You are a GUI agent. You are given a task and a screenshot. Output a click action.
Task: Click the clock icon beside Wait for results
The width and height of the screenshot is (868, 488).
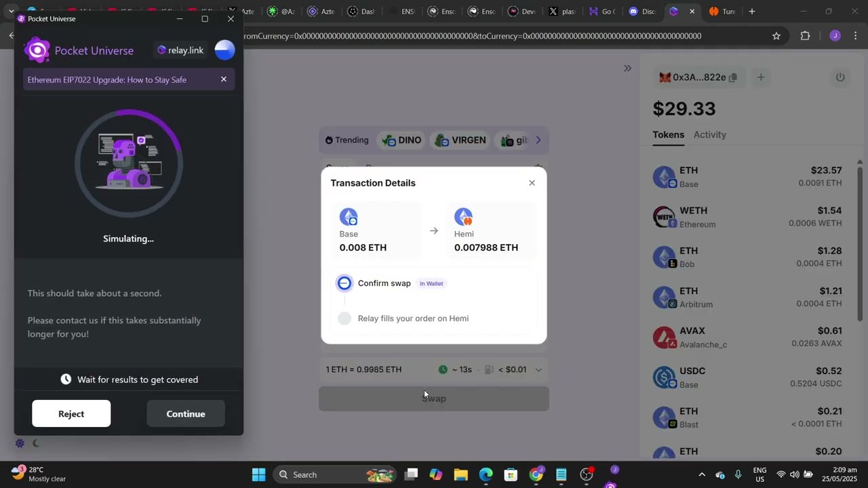point(66,380)
